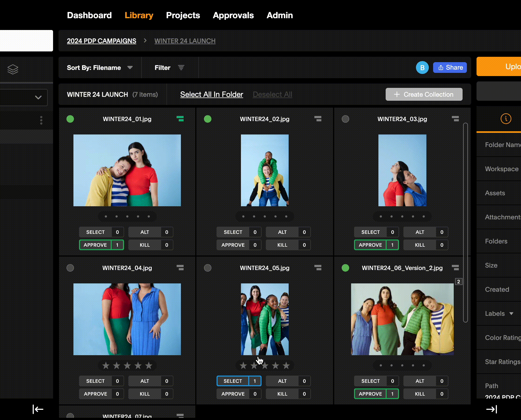Open the info panel icon
Viewport: 521px width, 420px height.
(x=506, y=119)
